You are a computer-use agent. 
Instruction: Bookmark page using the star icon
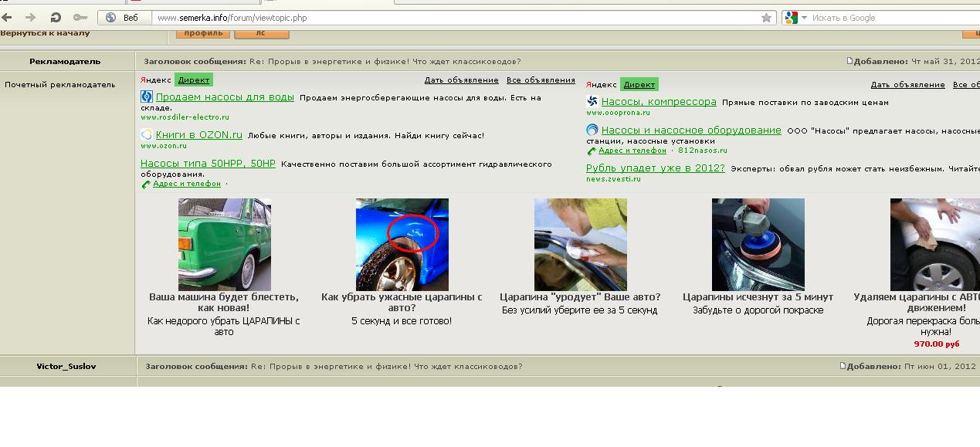click(x=766, y=17)
